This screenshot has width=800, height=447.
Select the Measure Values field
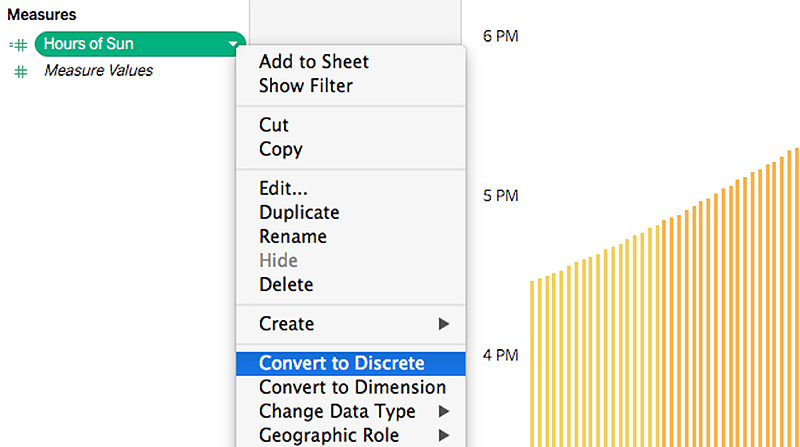coord(98,70)
